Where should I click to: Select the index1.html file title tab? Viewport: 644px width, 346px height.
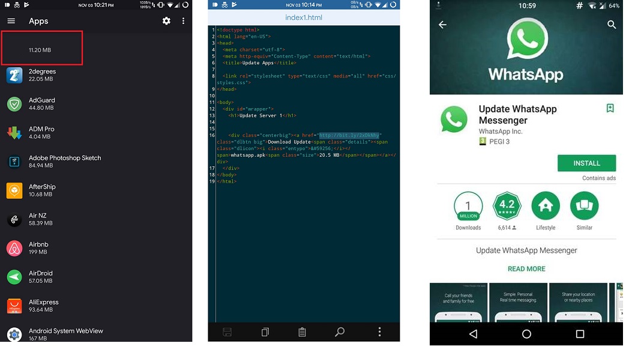(304, 17)
